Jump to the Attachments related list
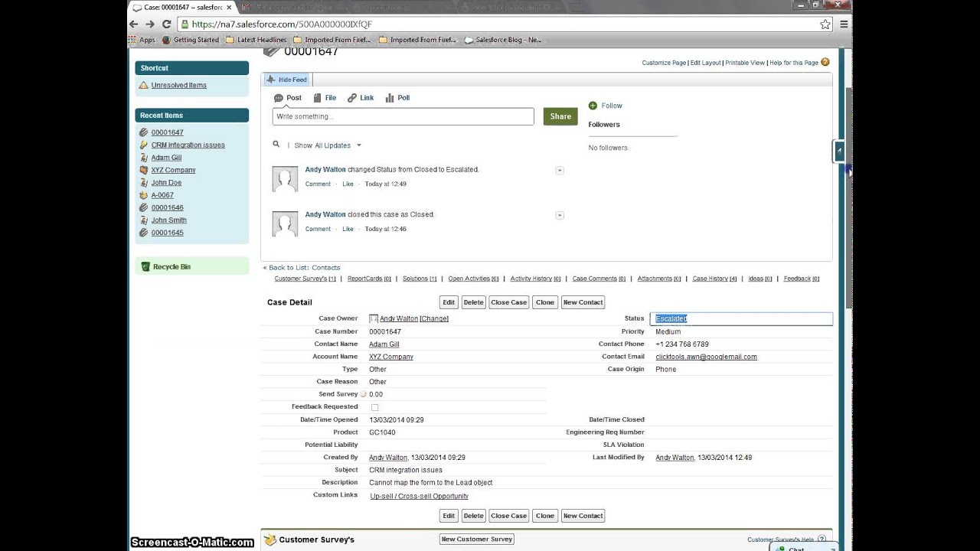The width and height of the screenshot is (980, 551). (659, 279)
